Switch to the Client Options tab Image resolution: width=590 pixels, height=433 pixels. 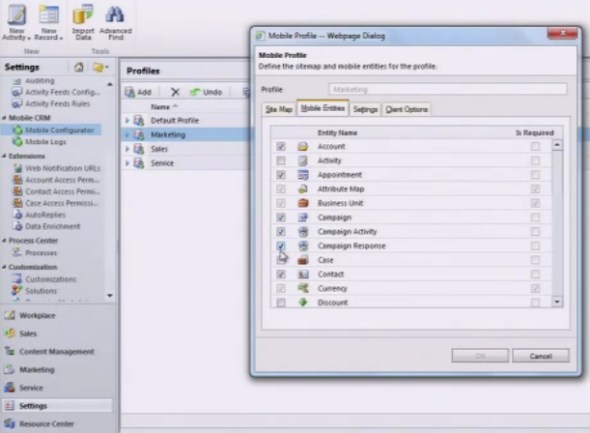406,109
